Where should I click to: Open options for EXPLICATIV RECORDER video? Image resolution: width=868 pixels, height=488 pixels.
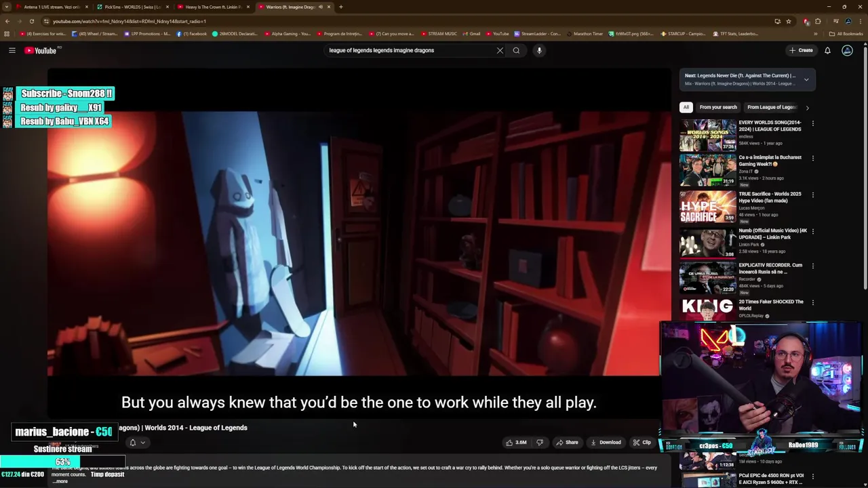812,266
